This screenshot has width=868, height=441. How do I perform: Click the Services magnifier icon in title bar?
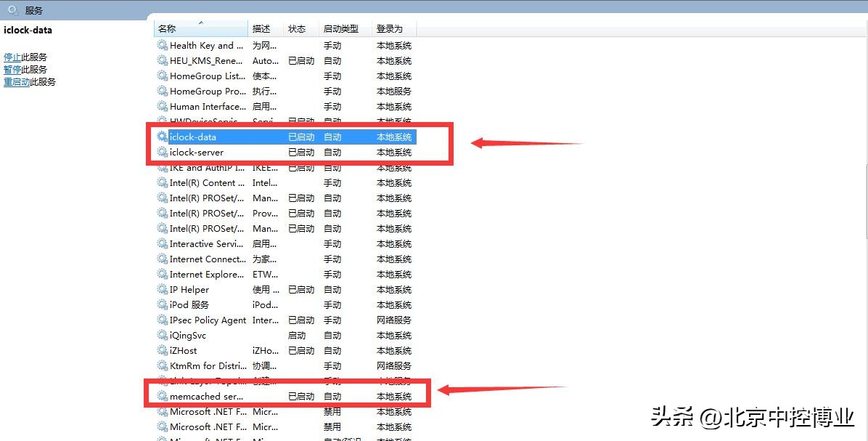13,10
